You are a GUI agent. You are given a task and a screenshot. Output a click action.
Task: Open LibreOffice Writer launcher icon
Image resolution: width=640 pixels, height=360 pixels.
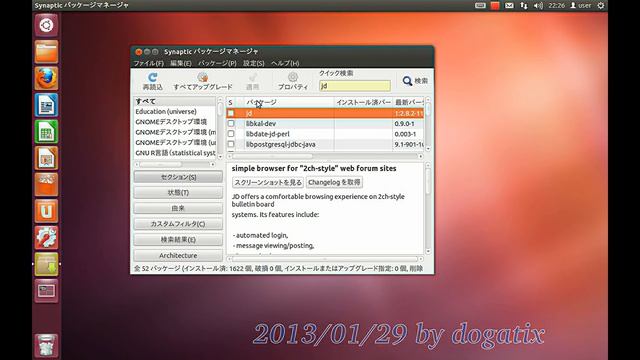point(46,105)
